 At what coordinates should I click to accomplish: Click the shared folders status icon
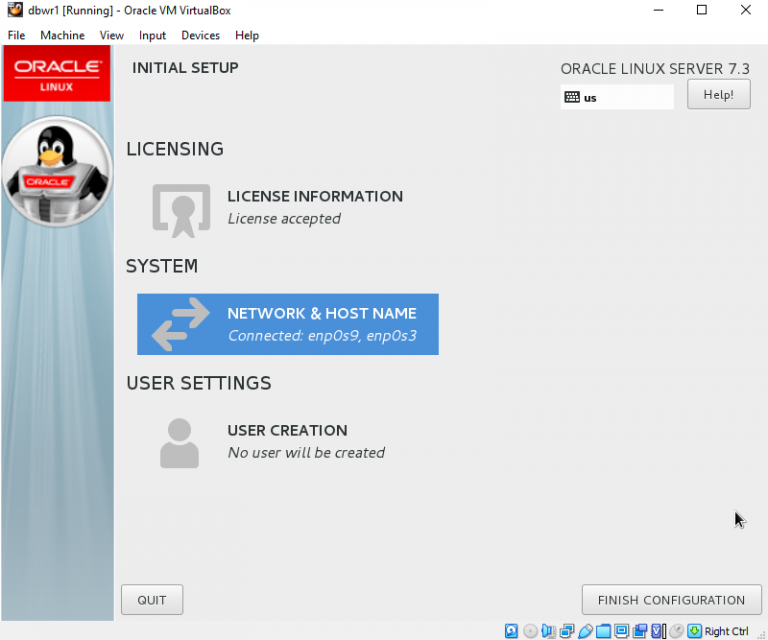[x=603, y=631]
